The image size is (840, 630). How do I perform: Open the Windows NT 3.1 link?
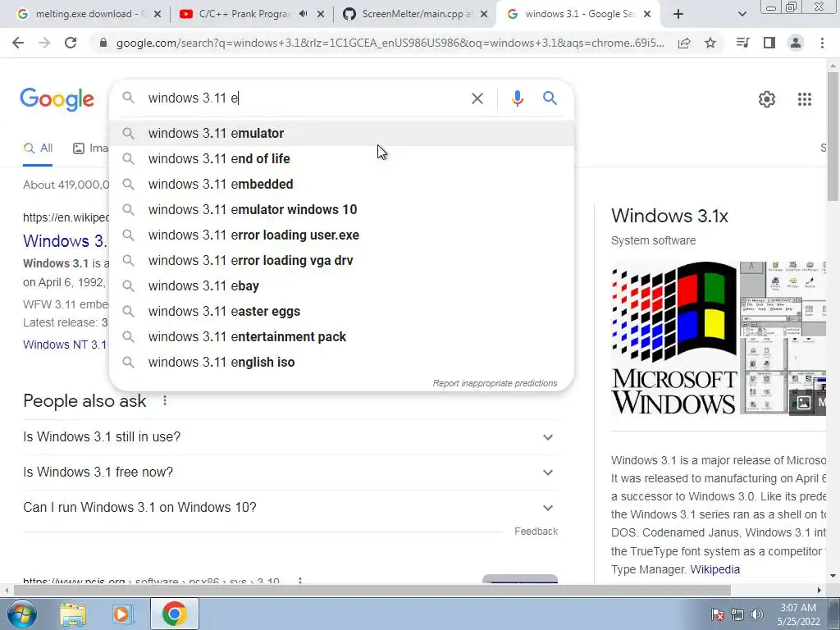[x=65, y=345]
